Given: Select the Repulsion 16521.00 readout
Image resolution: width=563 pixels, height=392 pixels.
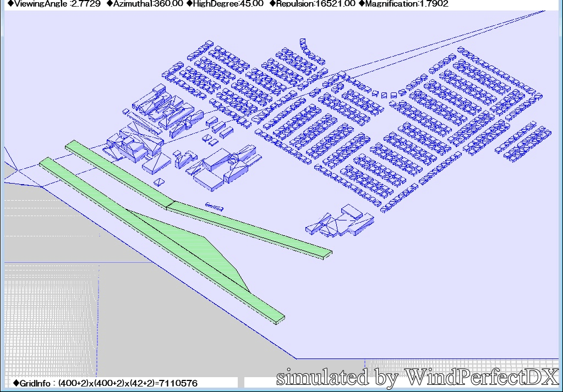Looking at the screenshot, I should point(312,4).
